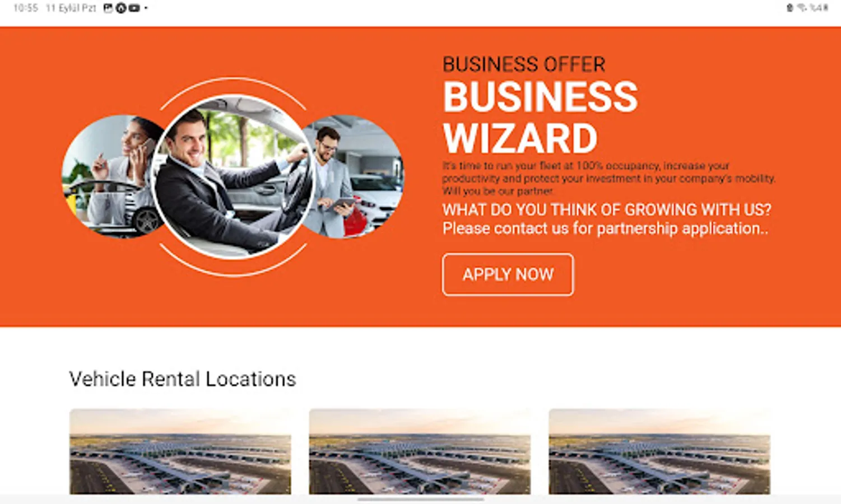
Task: Tap the round flame-shaped notification icon
Action: (x=120, y=8)
